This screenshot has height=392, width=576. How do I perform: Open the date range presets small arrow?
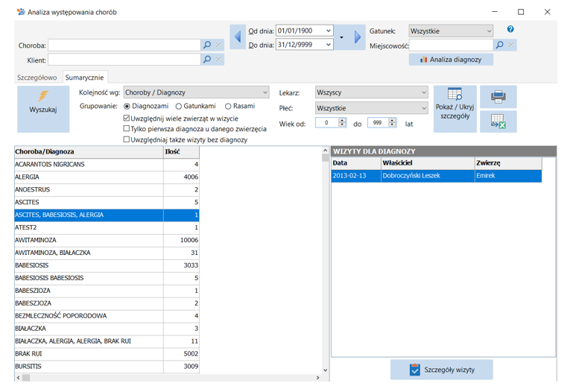[341, 37]
